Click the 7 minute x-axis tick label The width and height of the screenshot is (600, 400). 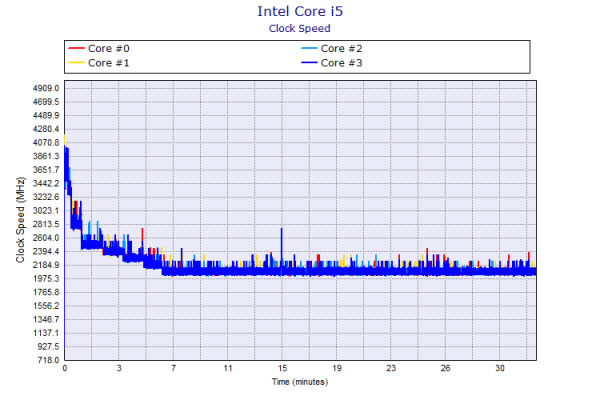[173, 368]
